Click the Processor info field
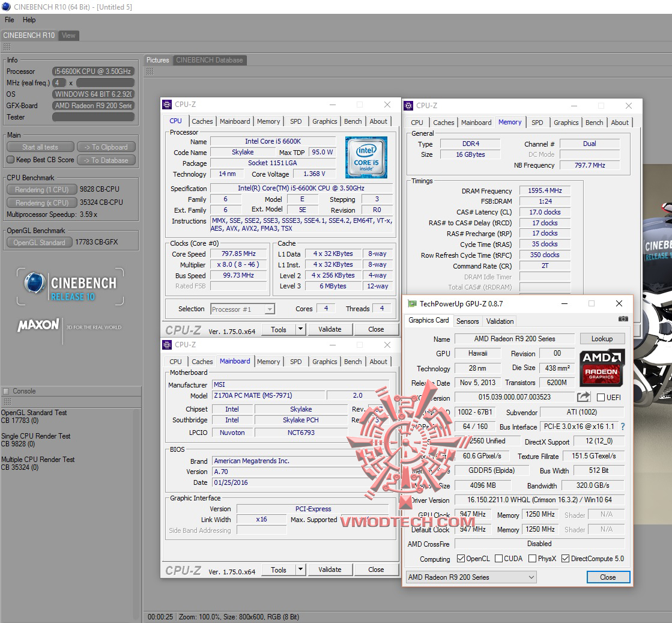 (x=94, y=71)
